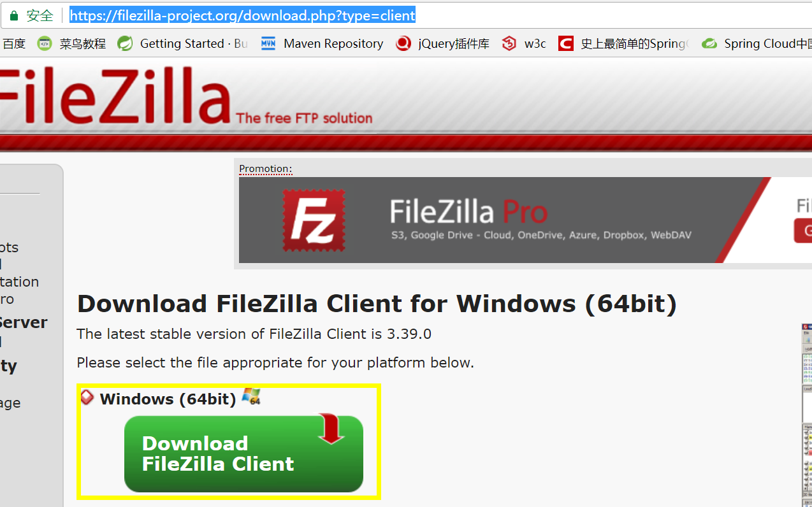Open the 史上最简单的Spring bookmark icon
This screenshot has width=812, height=507.
(566, 43)
